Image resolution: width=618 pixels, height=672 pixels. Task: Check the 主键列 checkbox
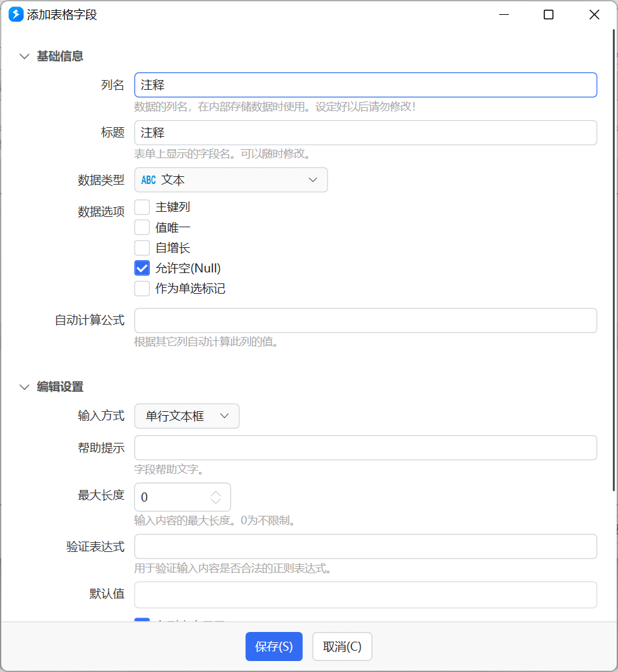point(142,207)
